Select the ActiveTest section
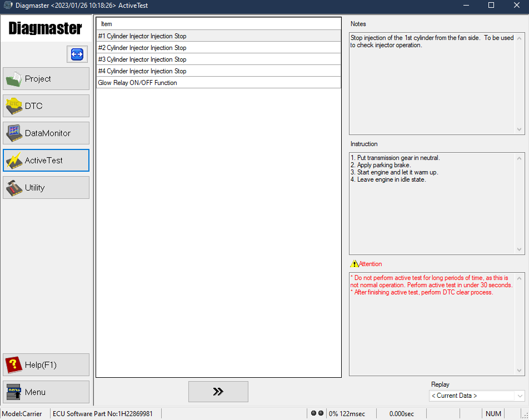 46,160
